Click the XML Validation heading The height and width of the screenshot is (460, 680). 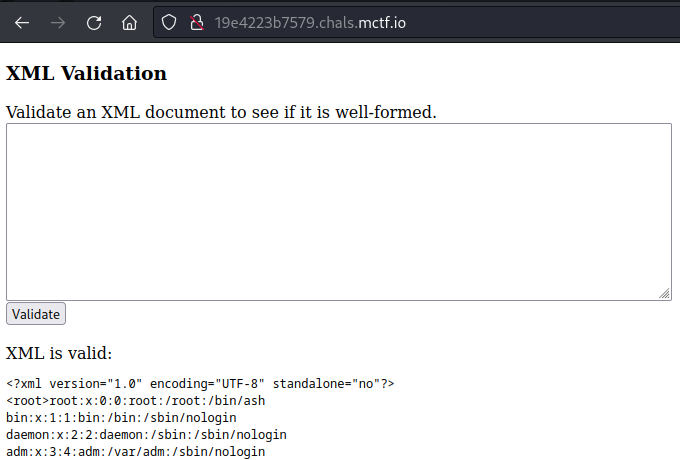pyautogui.click(x=86, y=73)
